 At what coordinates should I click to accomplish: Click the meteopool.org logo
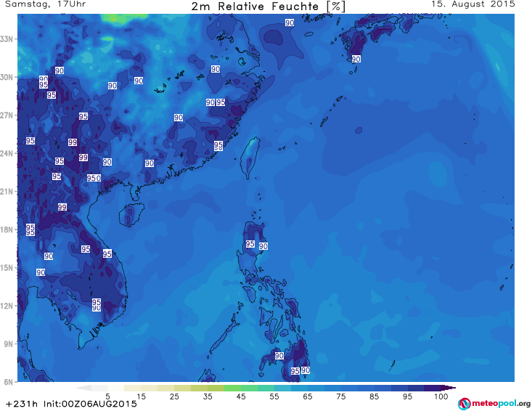[x=494, y=404]
